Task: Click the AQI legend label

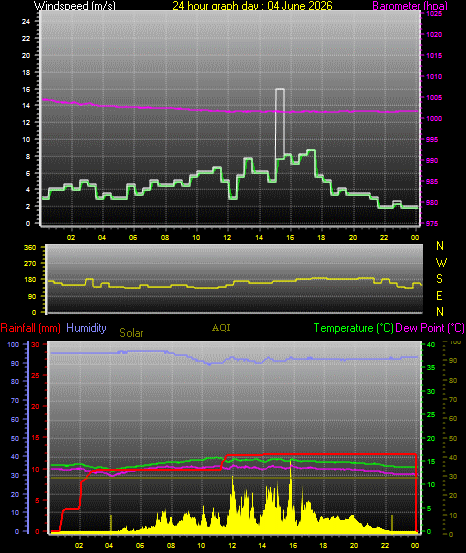Action: (221, 328)
